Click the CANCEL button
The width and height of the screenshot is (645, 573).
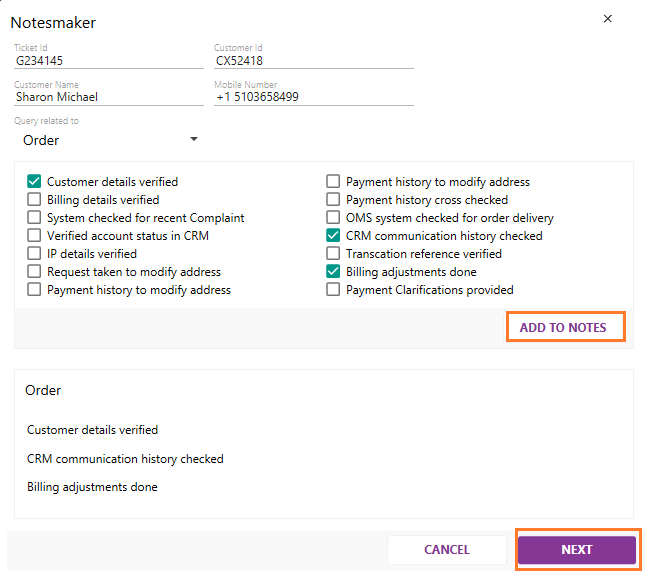tap(447, 550)
